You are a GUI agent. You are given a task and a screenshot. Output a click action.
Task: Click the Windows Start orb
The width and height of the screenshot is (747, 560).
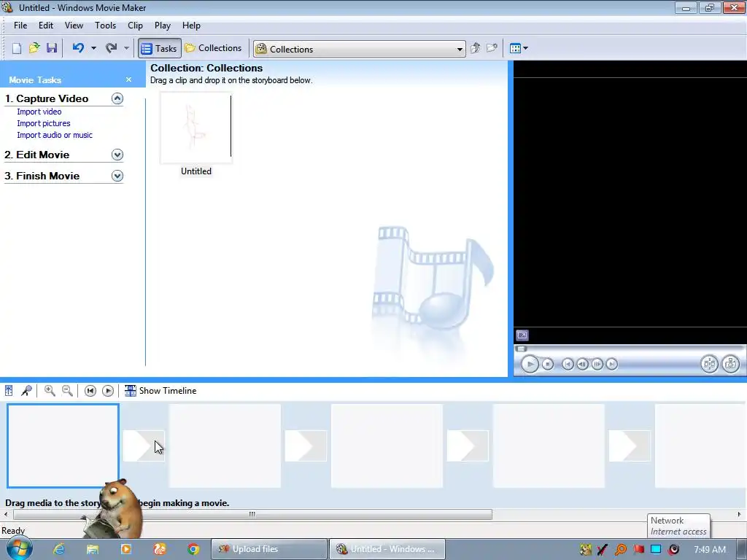[19, 548]
